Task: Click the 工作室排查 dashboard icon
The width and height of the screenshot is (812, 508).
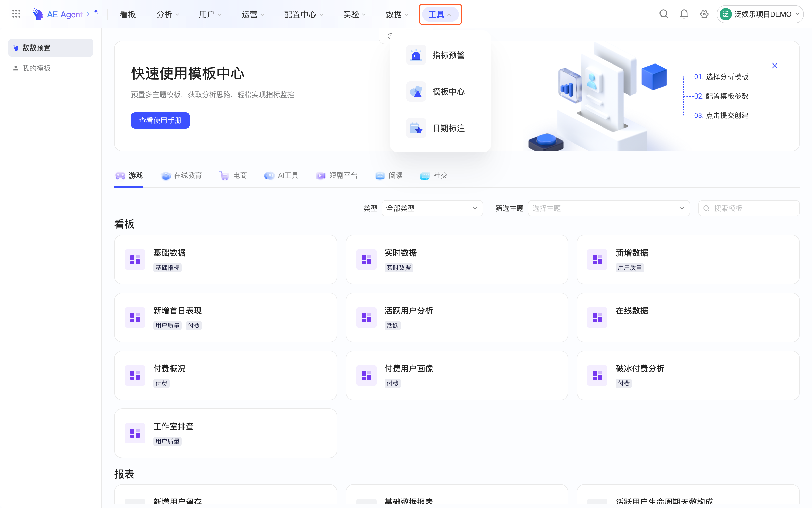Action: (x=135, y=433)
